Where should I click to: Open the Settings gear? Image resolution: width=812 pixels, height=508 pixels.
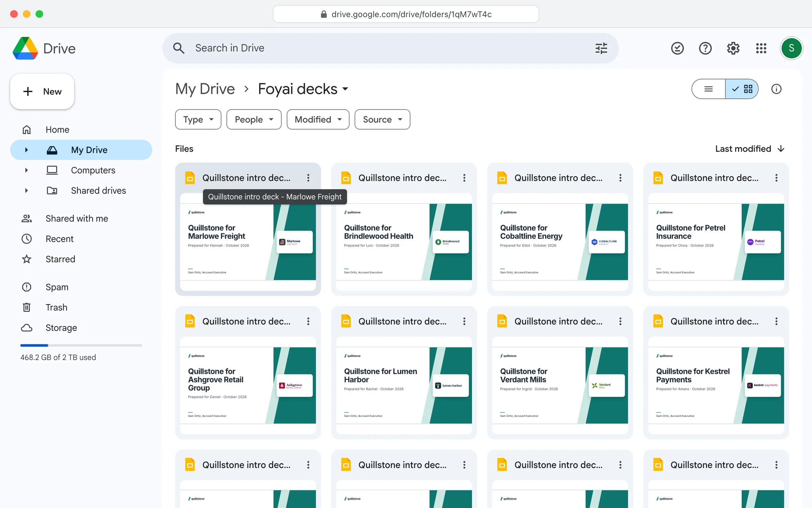pos(733,48)
